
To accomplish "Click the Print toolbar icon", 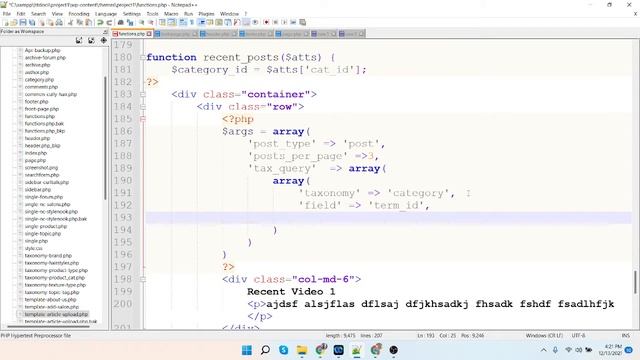I will (59, 22).
